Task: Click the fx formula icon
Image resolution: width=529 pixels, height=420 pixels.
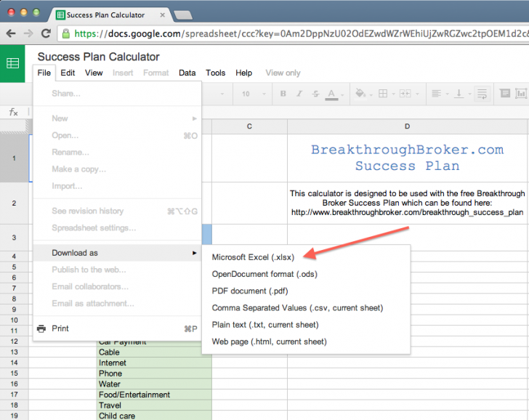Action: (x=13, y=112)
